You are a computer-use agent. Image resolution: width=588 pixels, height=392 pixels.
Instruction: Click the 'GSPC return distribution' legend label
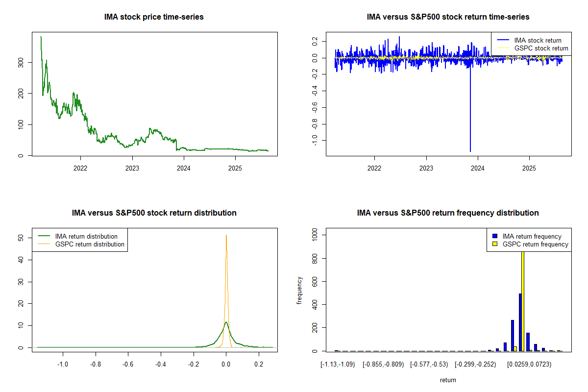pos(90,244)
